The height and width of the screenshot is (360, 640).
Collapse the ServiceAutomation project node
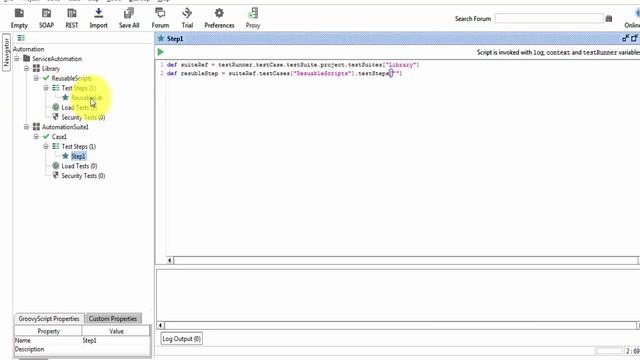click(17, 59)
